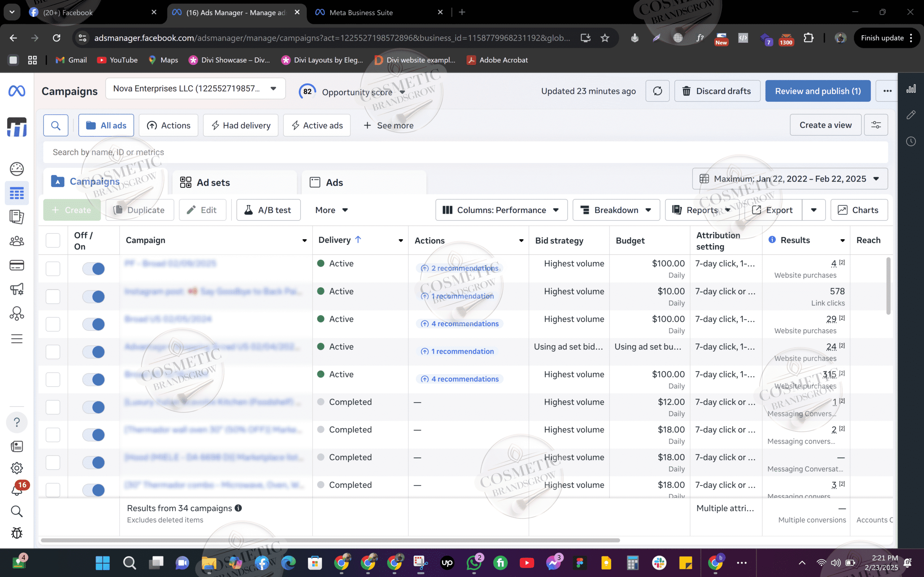
Task: Click the refresh data icon button
Action: coord(657,91)
